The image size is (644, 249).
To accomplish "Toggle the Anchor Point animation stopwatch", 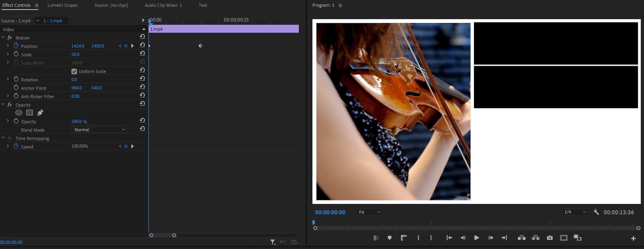I will (16, 88).
